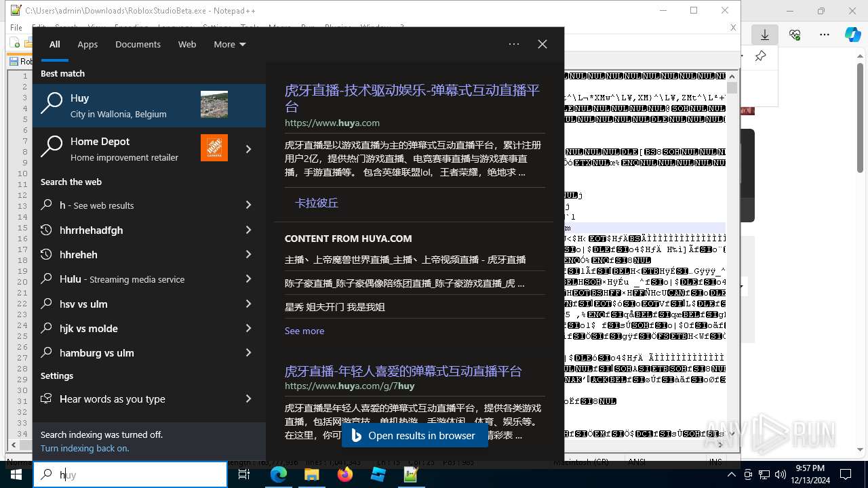Select the hhreheh recent search

pyautogui.click(x=132, y=254)
